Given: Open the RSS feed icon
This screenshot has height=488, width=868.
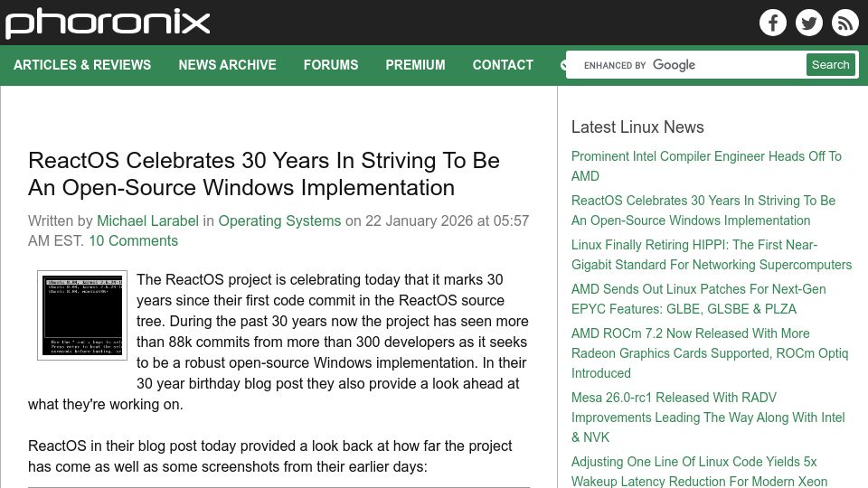Looking at the screenshot, I should pos(844,23).
